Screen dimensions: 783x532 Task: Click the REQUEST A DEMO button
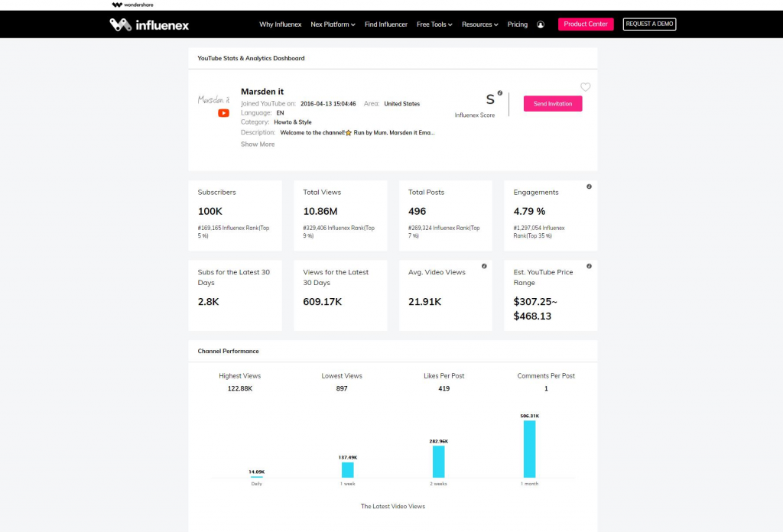(649, 24)
